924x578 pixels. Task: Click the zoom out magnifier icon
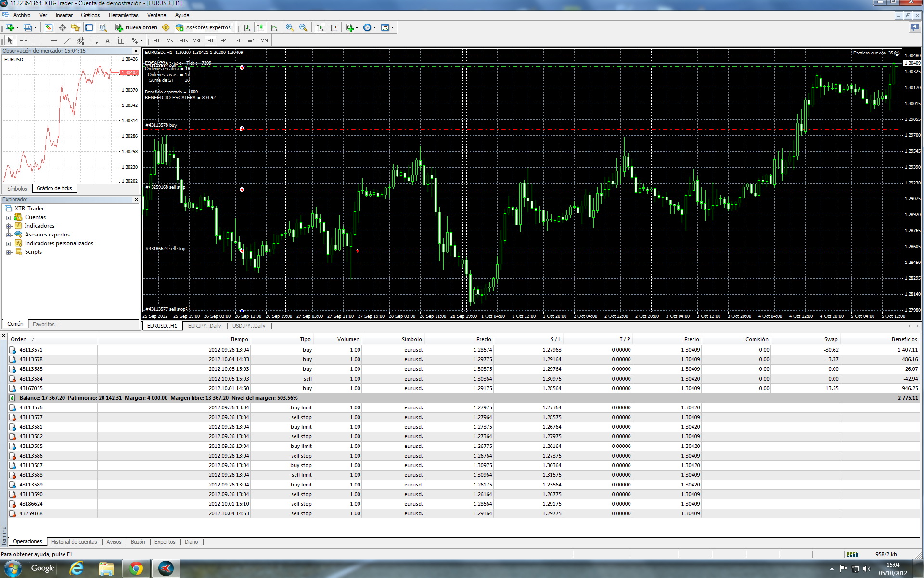pos(303,27)
